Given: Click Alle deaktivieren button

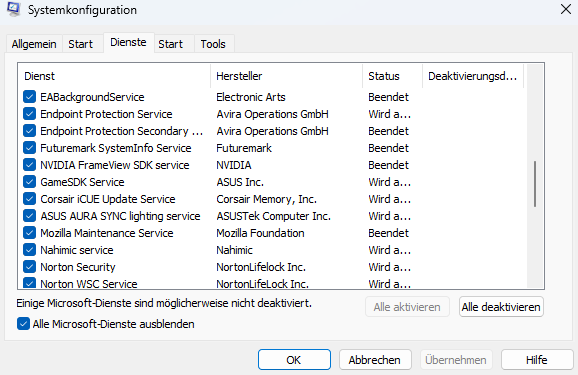Looking at the screenshot, I should click(x=501, y=307).
